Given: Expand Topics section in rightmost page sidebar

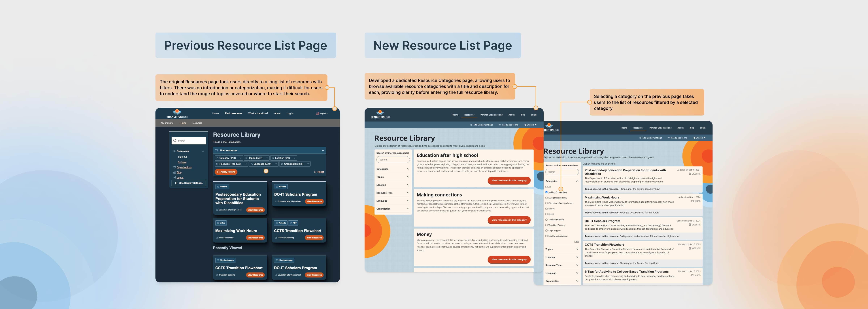Looking at the screenshot, I should pyautogui.click(x=562, y=249).
